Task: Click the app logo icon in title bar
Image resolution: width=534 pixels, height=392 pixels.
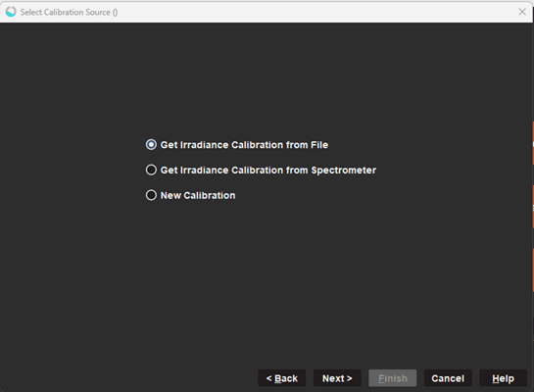Action: point(11,12)
